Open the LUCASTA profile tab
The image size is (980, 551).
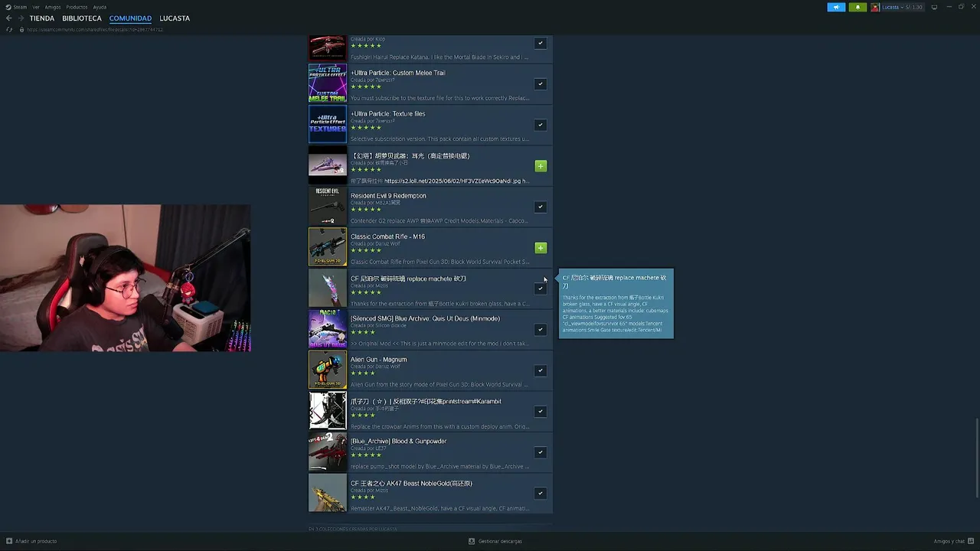coord(175,18)
